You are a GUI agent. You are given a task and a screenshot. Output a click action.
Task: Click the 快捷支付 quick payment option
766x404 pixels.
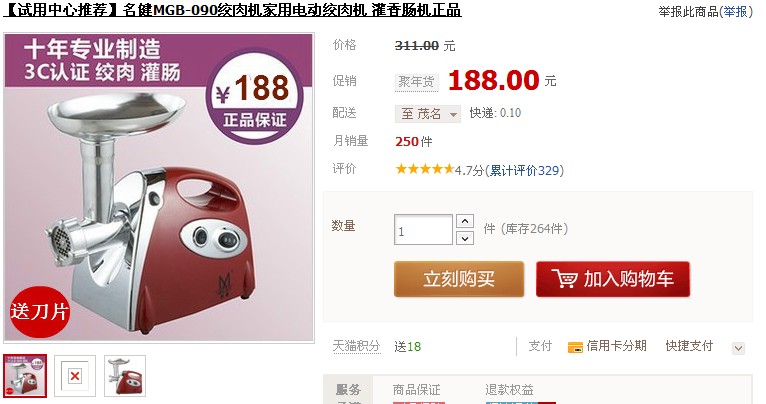(689, 346)
